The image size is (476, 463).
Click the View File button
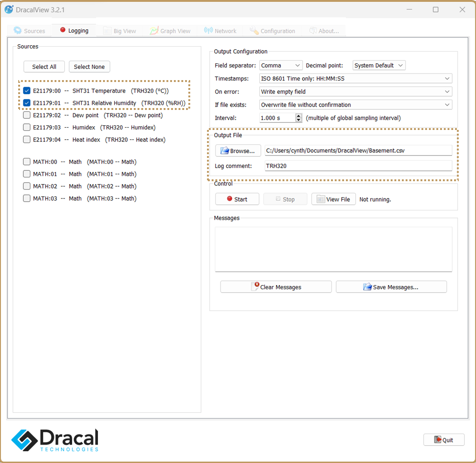tap(333, 199)
